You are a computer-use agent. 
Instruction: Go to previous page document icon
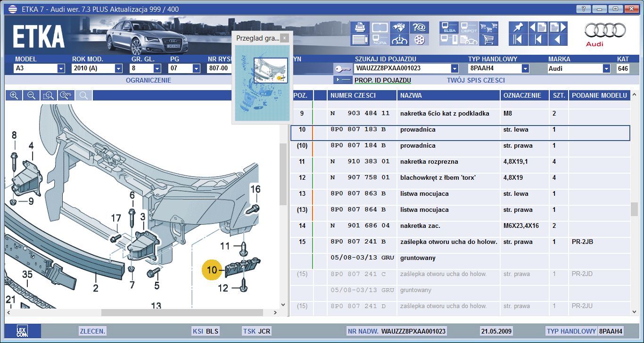[x=538, y=27]
